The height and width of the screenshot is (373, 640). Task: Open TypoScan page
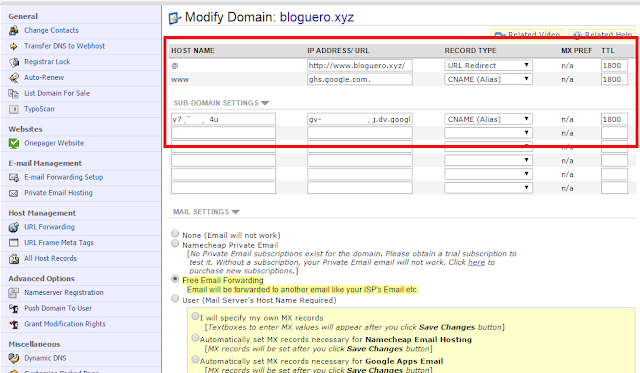tap(39, 109)
